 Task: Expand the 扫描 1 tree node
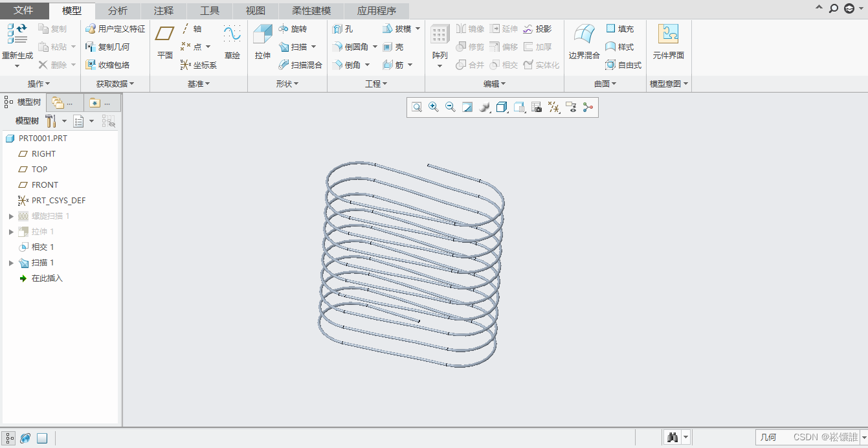tap(11, 263)
